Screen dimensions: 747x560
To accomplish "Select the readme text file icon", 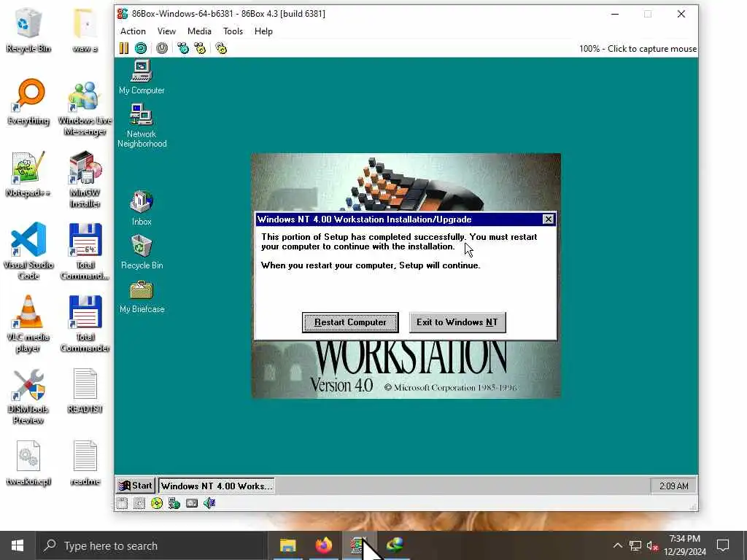I will [85, 463].
